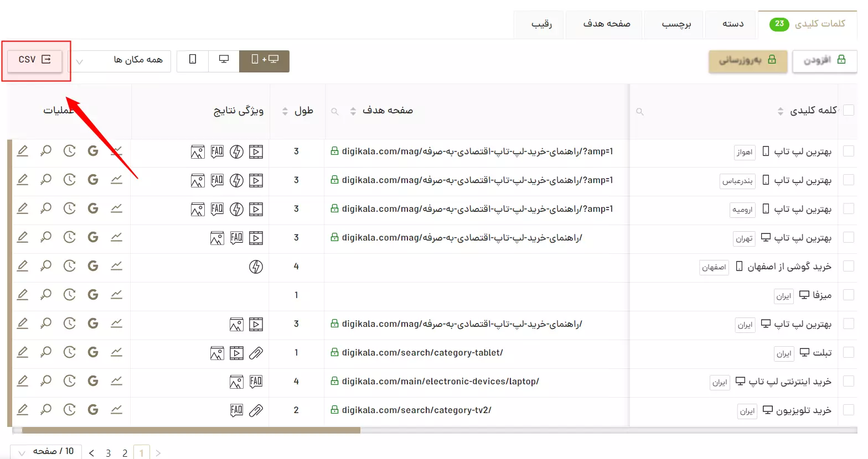
Task: Open trend chart icon for ارومیه row
Action: coord(116,208)
